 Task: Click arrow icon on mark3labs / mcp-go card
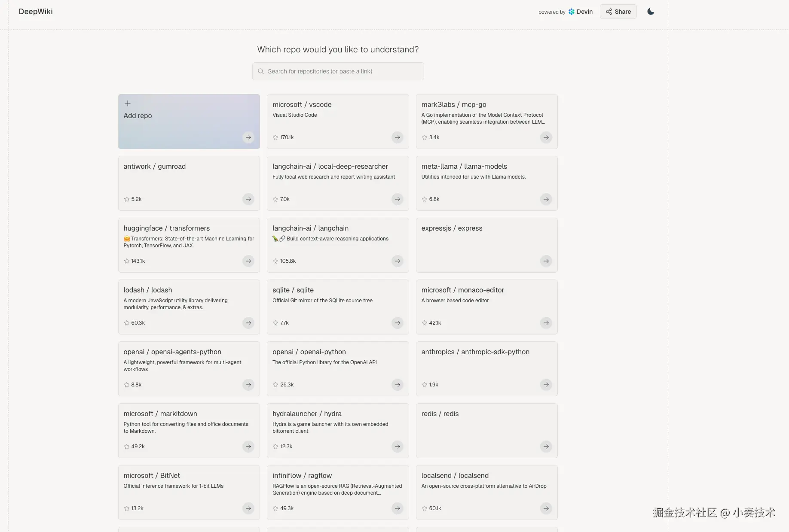[x=546, y=137]
